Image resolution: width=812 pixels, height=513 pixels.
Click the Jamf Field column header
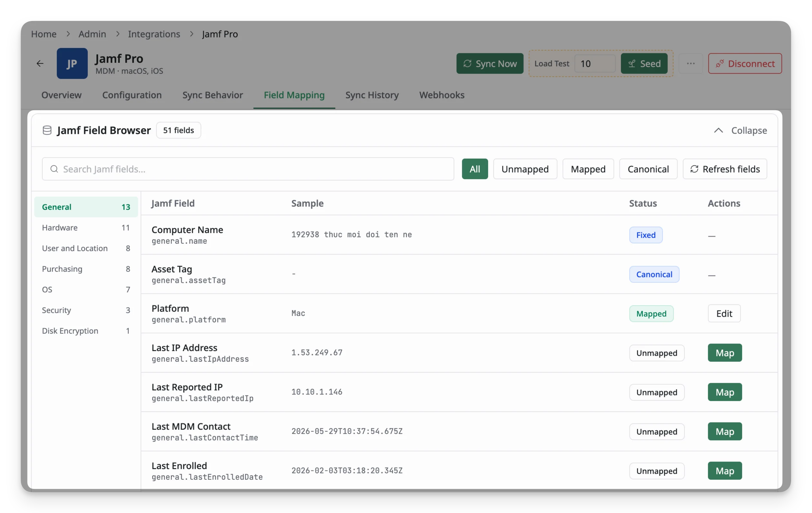pyautogui.click(x=173, y=203)
